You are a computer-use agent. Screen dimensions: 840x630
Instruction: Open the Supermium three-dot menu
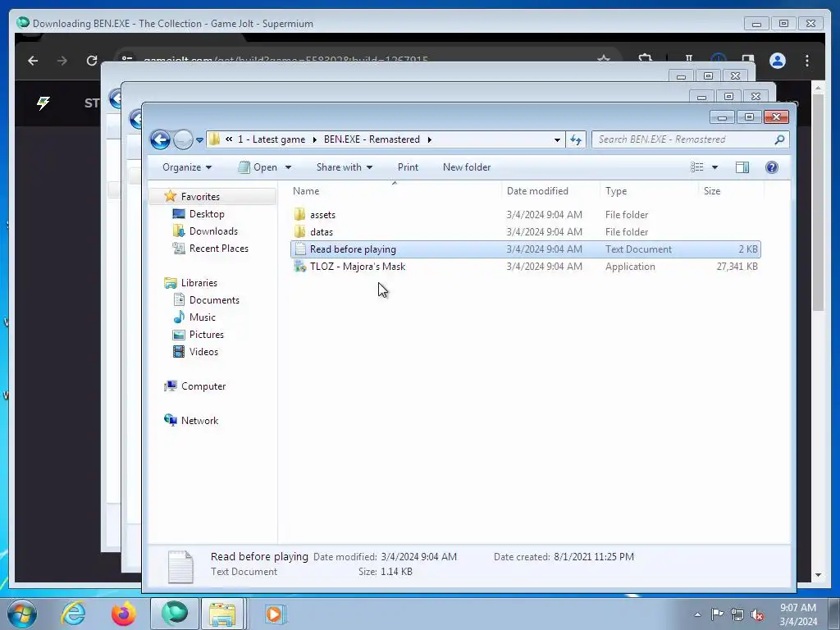pos(807,61)
